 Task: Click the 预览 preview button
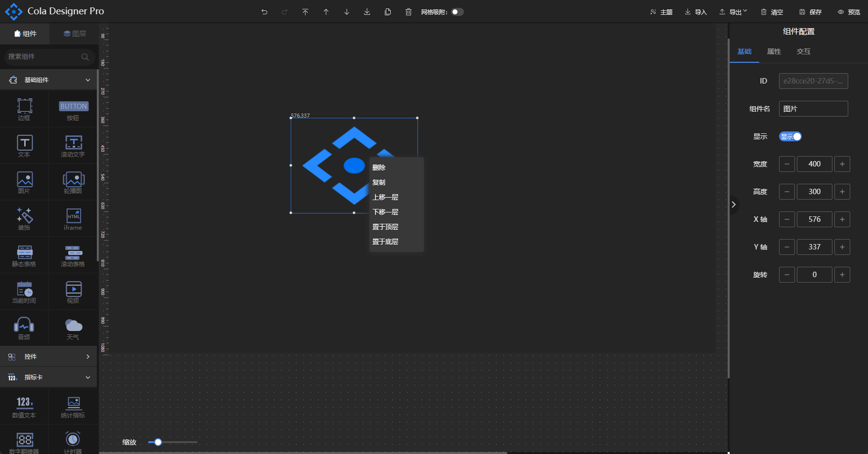click(x=849, y=12)
